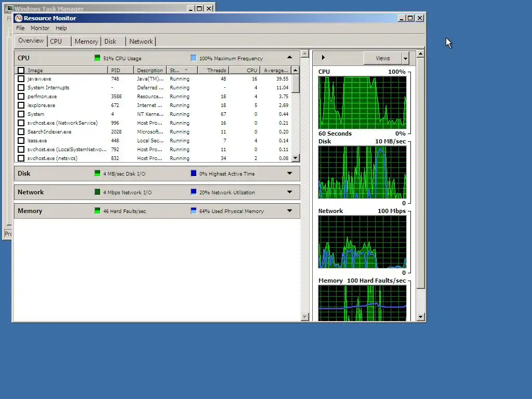Check the perfmon.exe process checkbox

point(21,96)
